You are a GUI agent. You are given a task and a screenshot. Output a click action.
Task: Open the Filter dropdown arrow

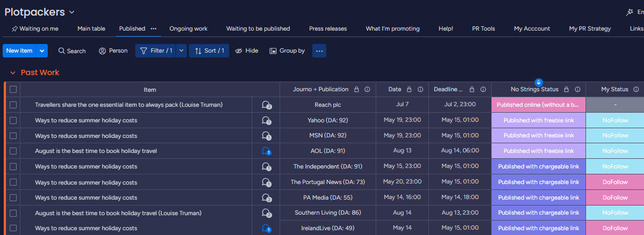coord(181,51)
